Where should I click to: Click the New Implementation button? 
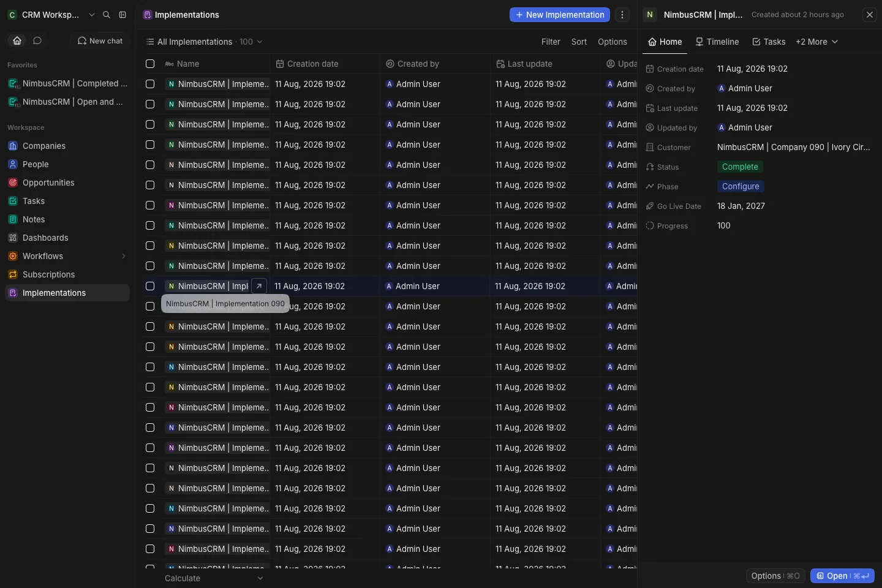(x=560, y=15)
